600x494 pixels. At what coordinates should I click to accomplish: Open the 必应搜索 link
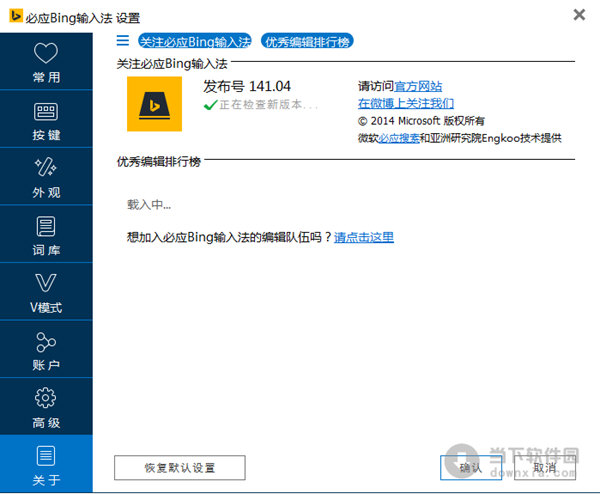point(399,138)
